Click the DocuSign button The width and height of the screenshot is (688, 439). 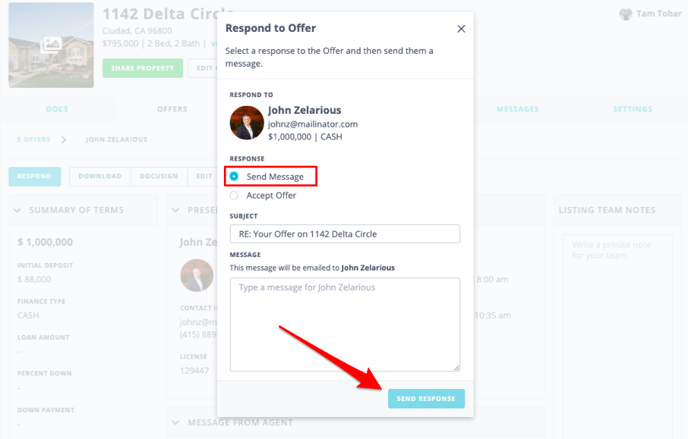pyautogui.click(x=159, y=176)
